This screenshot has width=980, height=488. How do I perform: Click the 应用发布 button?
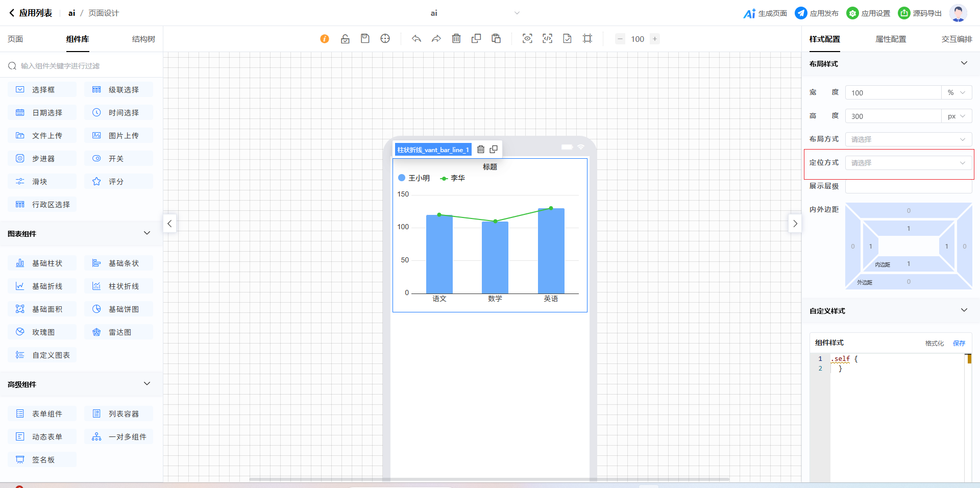(817, 13)
